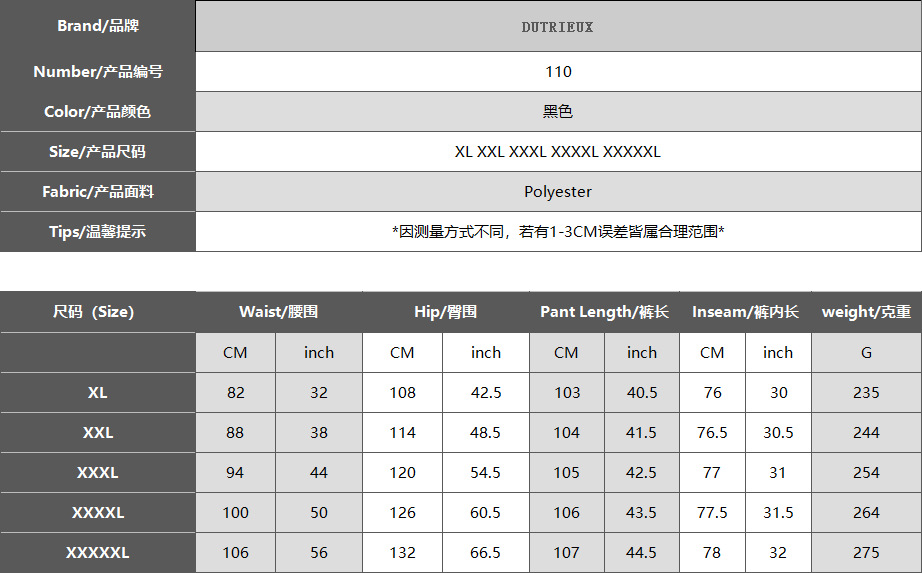Image resolution: width=922 pixels, height=573 pixels.
Task: Click the size list XL XXL XXXL row
Action: click(558, 152)
